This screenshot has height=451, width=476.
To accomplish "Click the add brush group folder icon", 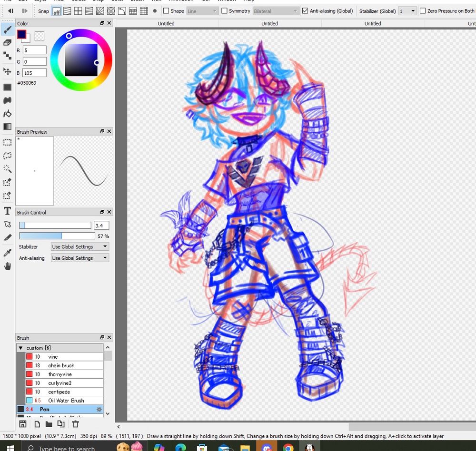I will pyautogui.click(x=49, y=424).
